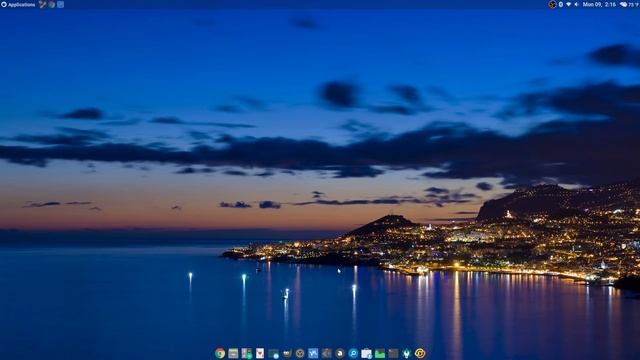640x360 pixels.
Task: Open the Wi-Fi network indicator
Action: (569, 4)
